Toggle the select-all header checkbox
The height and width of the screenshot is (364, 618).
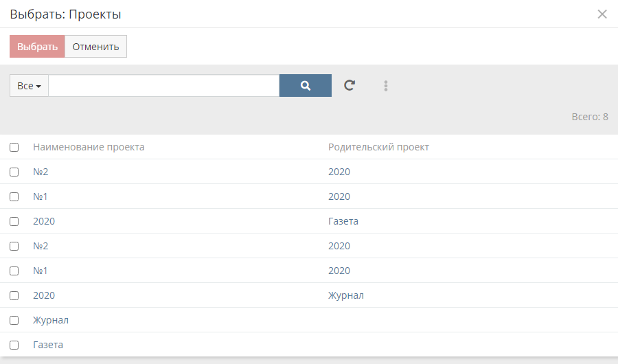(x=14, y=147)
